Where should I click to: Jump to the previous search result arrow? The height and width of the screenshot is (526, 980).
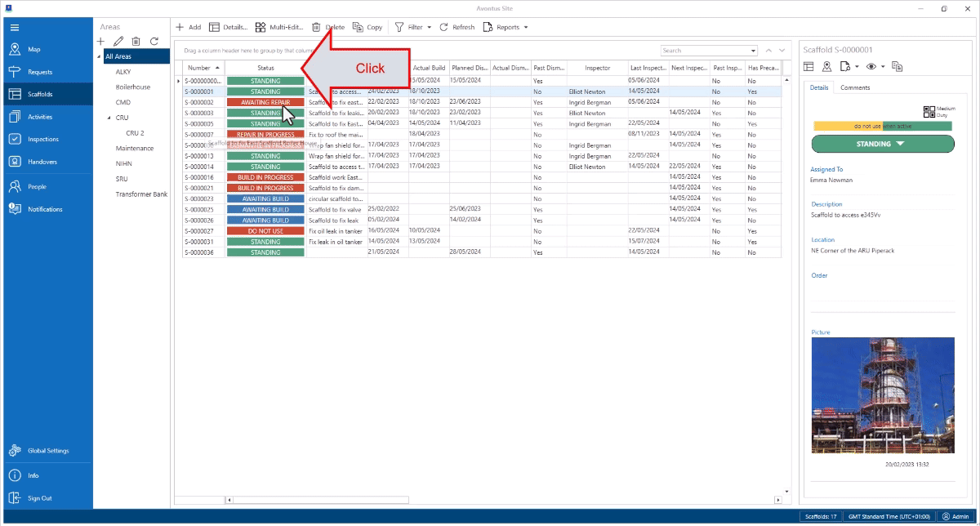[x=768, y=51]
